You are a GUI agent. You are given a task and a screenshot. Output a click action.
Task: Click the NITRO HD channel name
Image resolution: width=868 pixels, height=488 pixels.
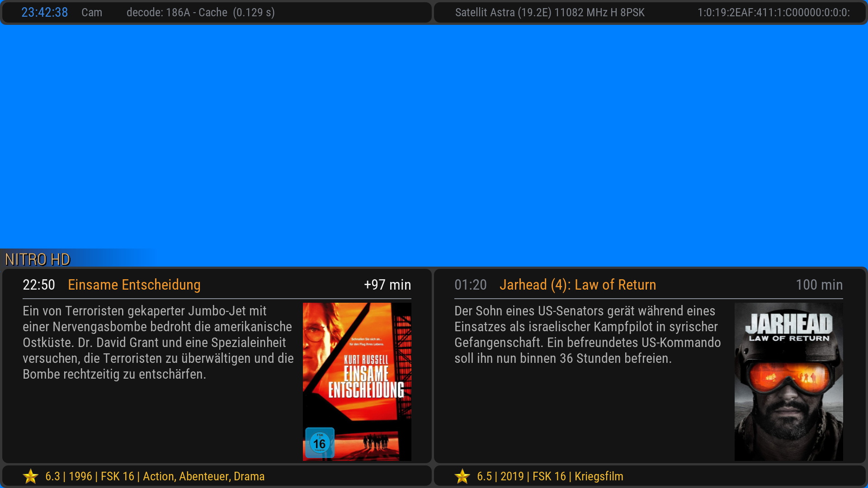38,259
